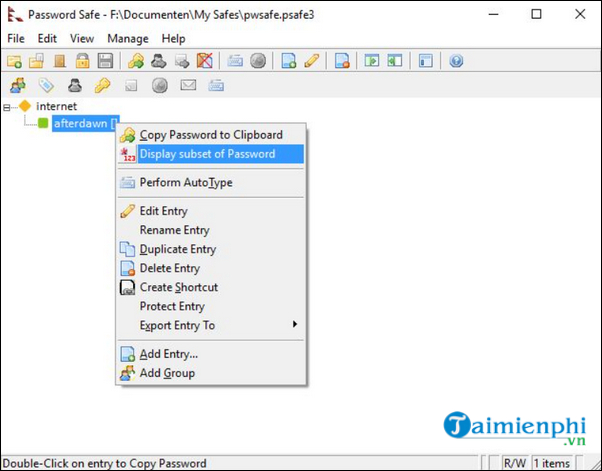Select the internet group in tree
Image resolution: width=602 pixels, height=471 pixels.
tap(56, 106)
